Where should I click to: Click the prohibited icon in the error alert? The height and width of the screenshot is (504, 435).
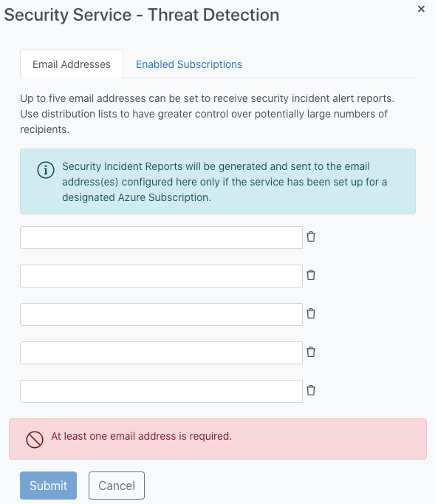[35, 440]
